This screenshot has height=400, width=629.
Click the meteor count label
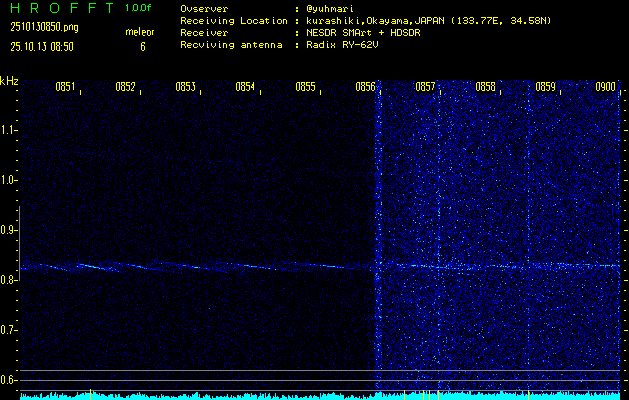coord(139,32)
